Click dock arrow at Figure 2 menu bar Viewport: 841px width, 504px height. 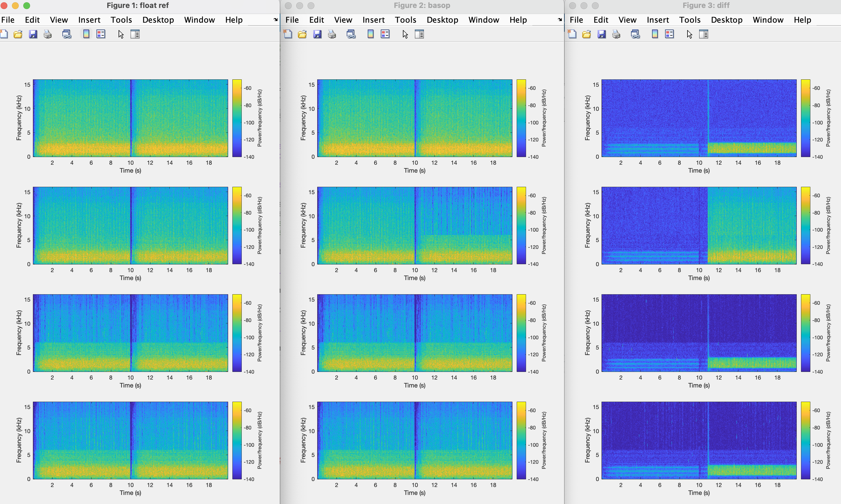[560, 20]
